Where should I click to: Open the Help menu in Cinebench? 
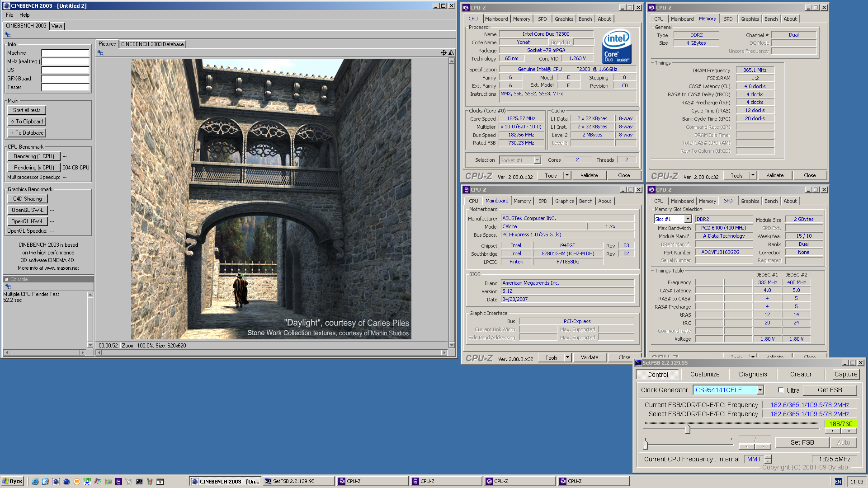pos(24,15)
